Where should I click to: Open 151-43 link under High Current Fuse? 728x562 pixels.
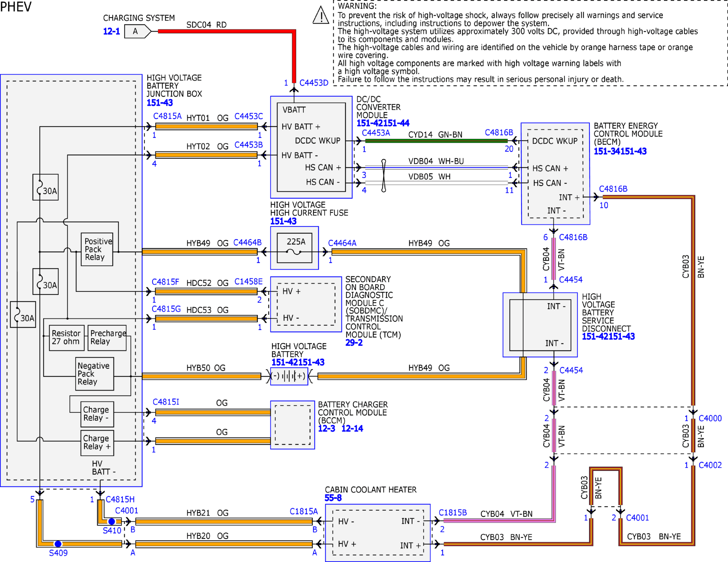coord(283,221)
